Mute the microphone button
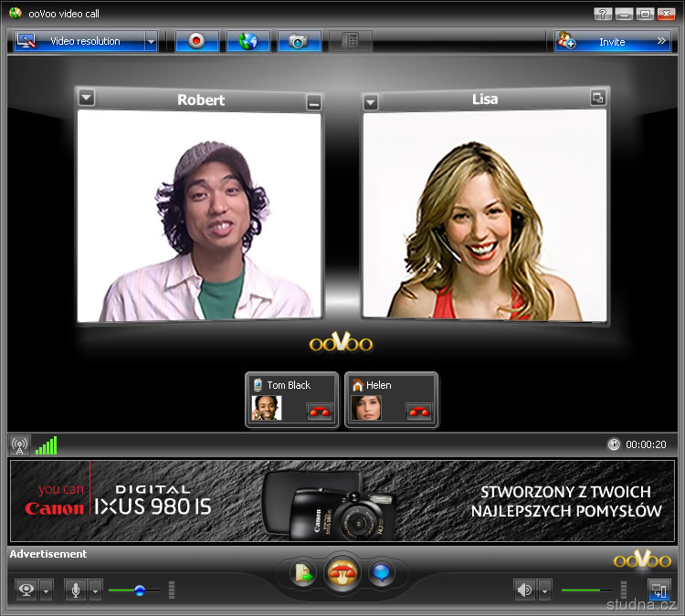The image size is (685, 616). pyautogui.click(x=76, y=590)
